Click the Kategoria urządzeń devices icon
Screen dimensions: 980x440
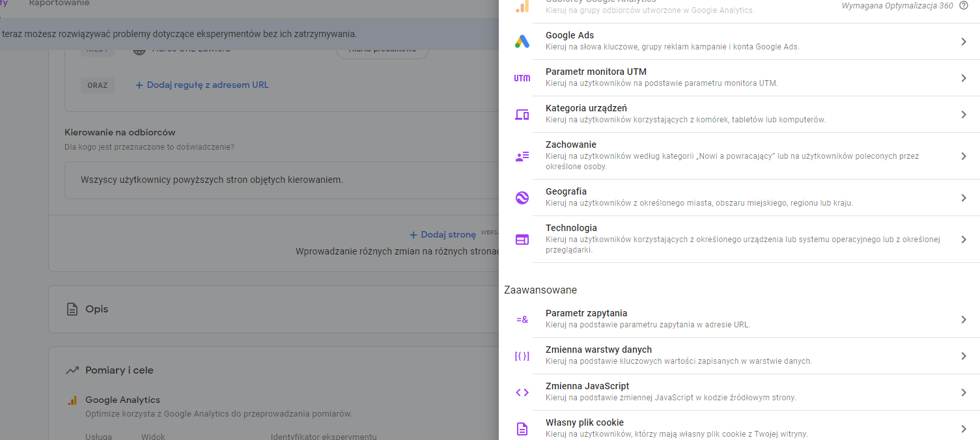click(522, 115)
